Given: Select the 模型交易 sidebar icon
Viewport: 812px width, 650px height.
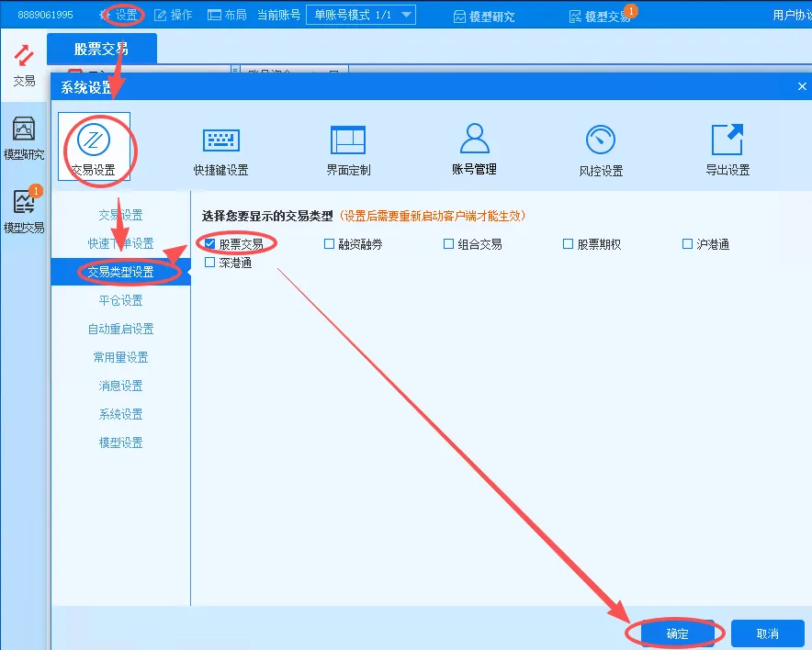Looking at the screenshot, I should [x=24, y=209].
